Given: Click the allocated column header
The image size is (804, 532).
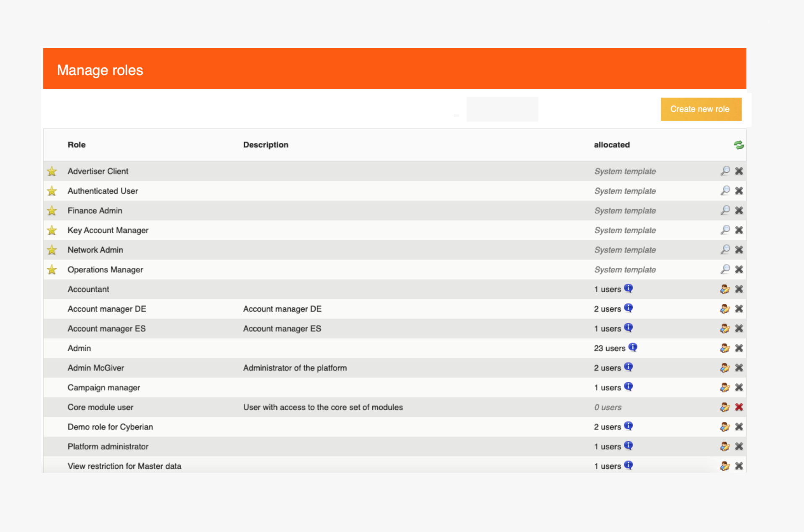Looking at the screenshot, I should click(612, 145).
